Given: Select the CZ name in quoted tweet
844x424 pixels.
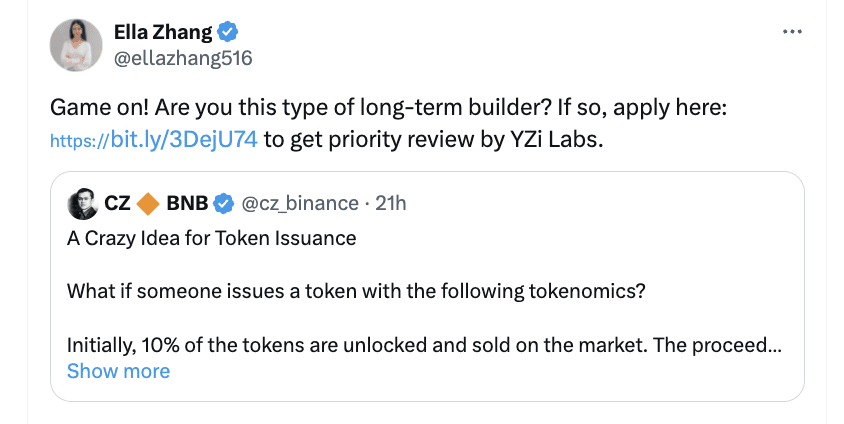Looking at the screenshot, I should [117, 204].
